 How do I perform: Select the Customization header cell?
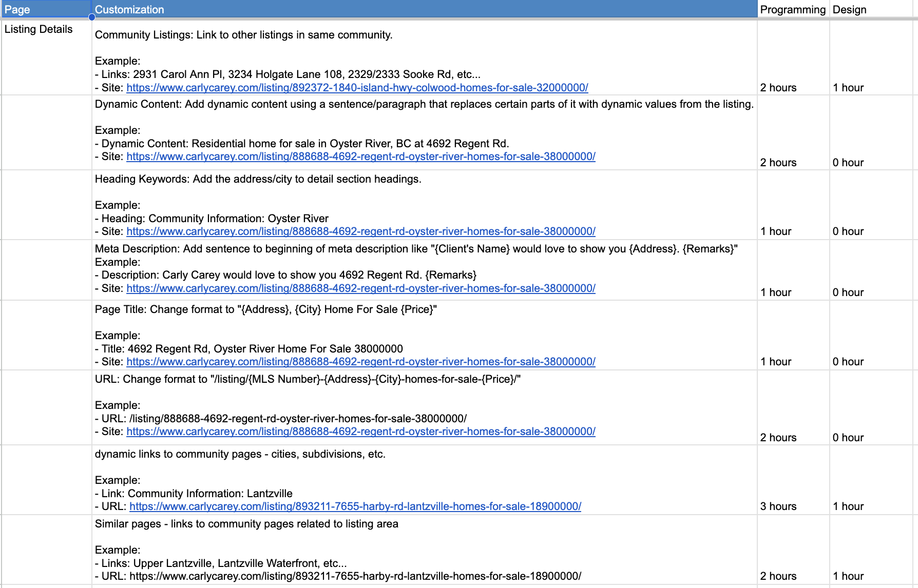(424, 9)
